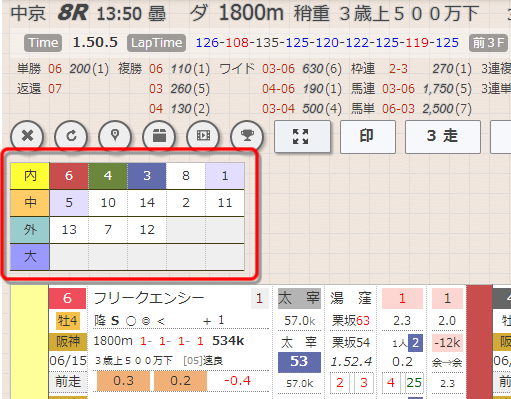The width and height of the screenshot is (511, 399).
Task: Click cell 2 in 中 row
Action: click(x=186, y=203)
